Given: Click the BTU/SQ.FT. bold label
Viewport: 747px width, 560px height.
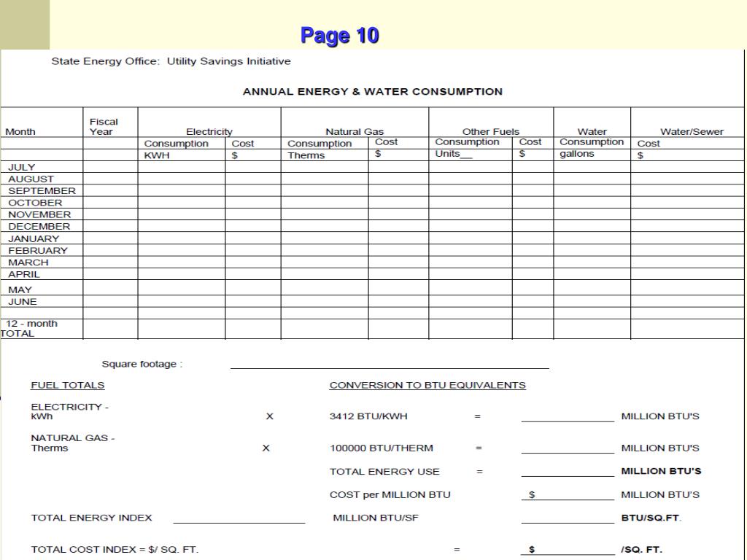Looking at the screenshot, I should 651,518.
